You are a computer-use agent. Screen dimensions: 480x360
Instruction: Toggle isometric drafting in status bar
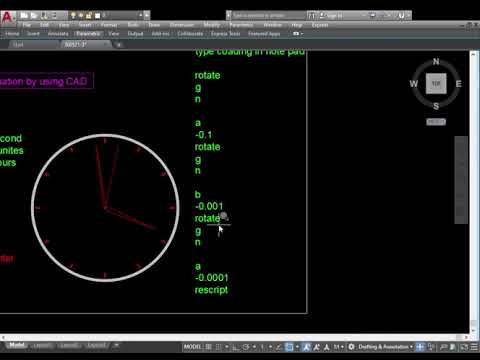click(x=262, y=347)
